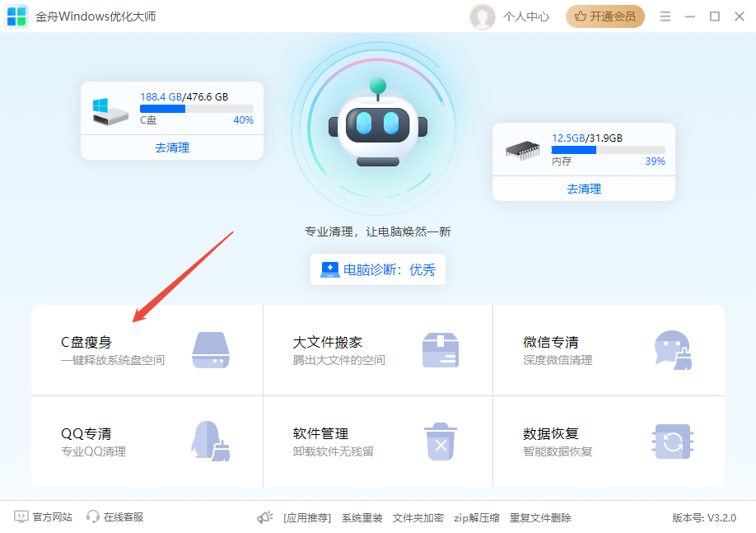Click the 软件管理 trash bin icon

tap(441, 442)
